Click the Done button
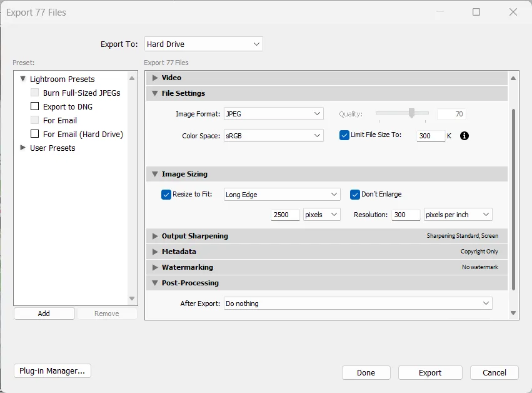 click(x=366, y=372)
